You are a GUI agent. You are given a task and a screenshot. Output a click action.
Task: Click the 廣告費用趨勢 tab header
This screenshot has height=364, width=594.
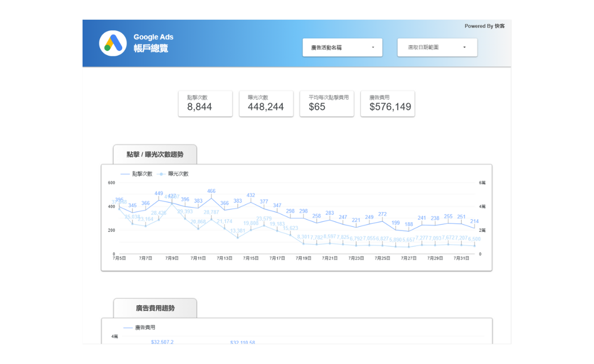155,308
